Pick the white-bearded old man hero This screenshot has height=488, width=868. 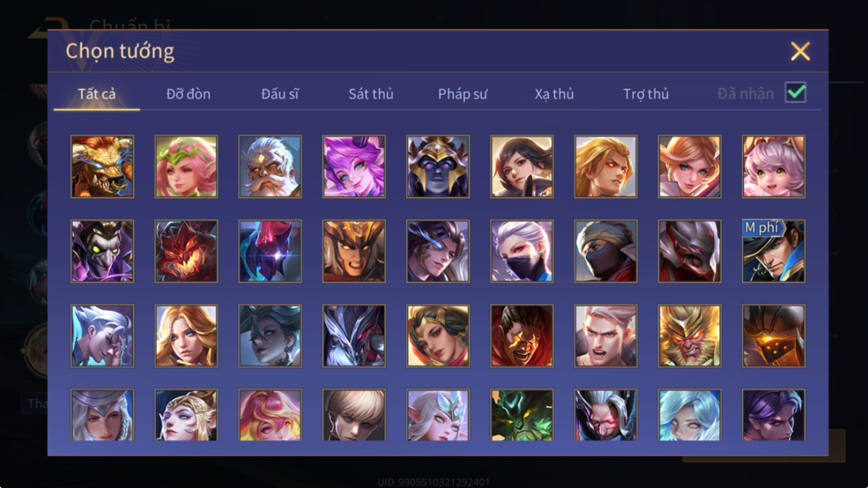[270, 167]
